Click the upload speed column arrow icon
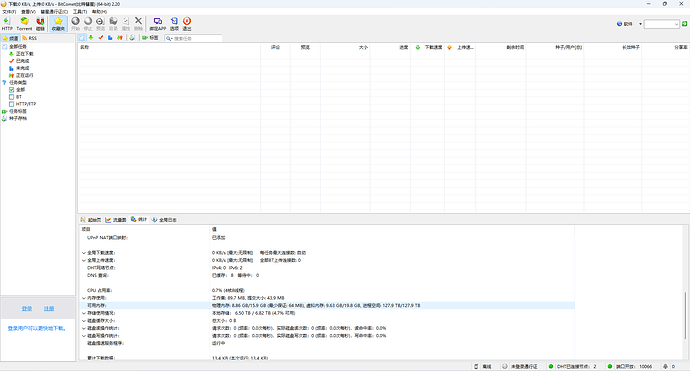Image resolution: width=690 pixels, height=371 pixels. click(449, 47)
